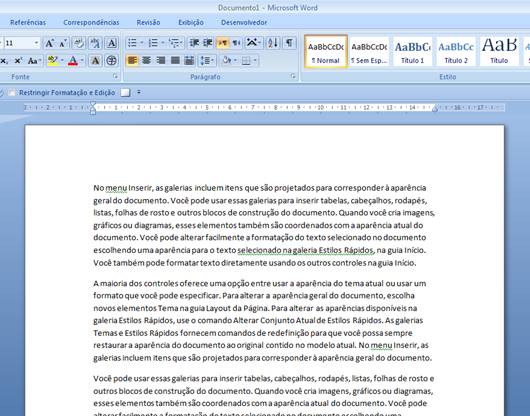
Task: Open Customize Quick Access Toolbar arrow
Action: [139, 92]
